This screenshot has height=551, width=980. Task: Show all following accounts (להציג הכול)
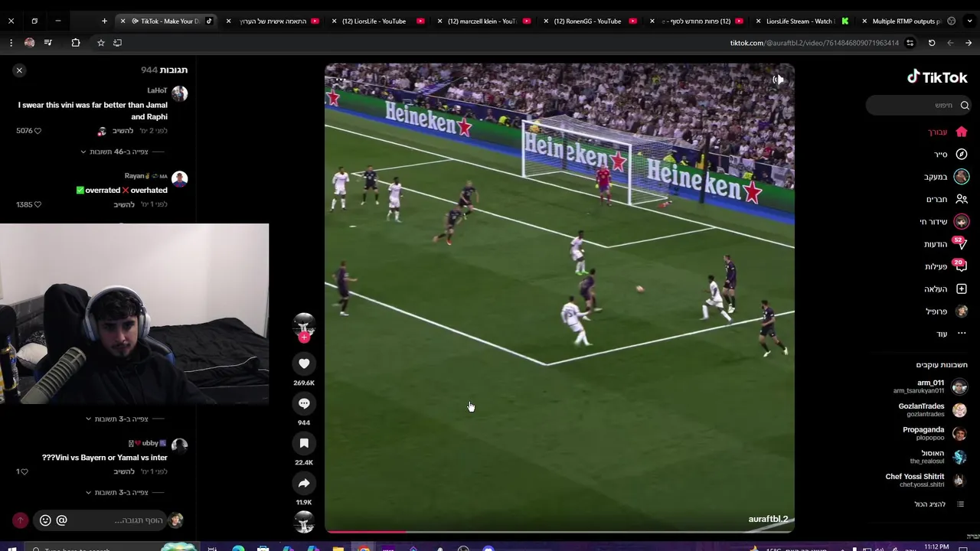tap(939, 504)
